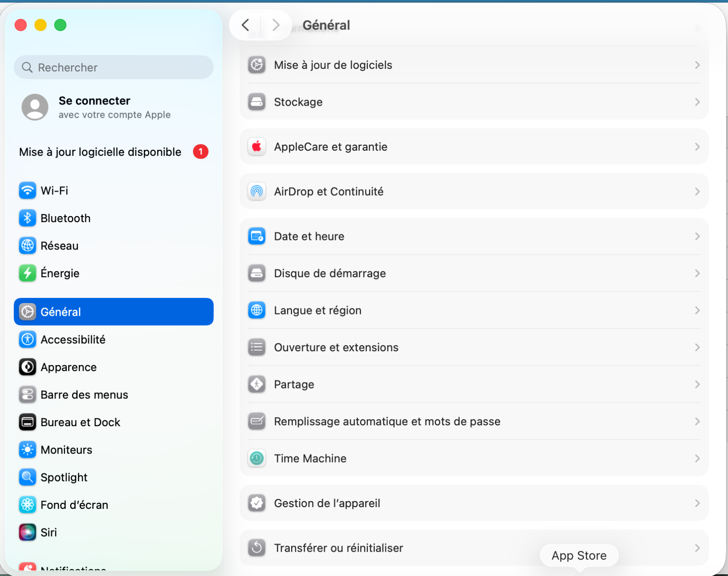The width and height of the screenshot is (728, 576).
Task: Click the AirDrop et Continuité icon
Action: [257, 191]
